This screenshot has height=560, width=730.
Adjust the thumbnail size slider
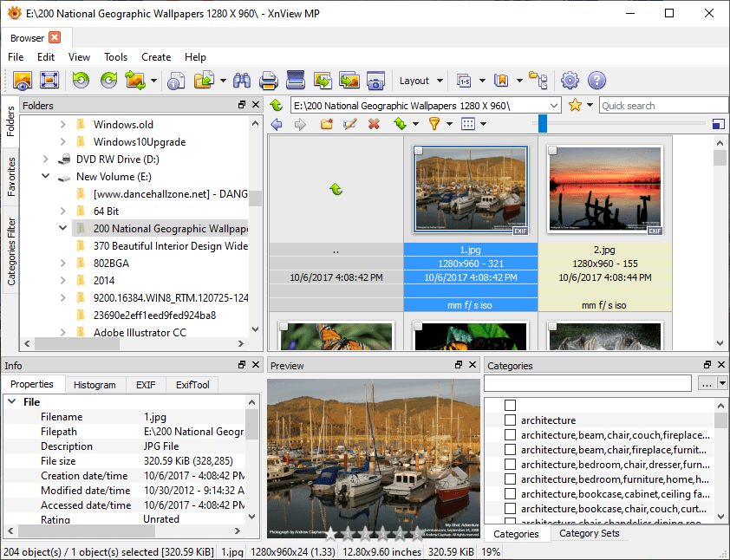[543, 124]
